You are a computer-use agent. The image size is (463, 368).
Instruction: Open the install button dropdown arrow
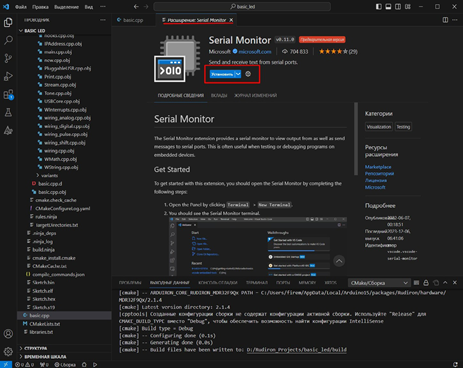[x=238, y=74]
